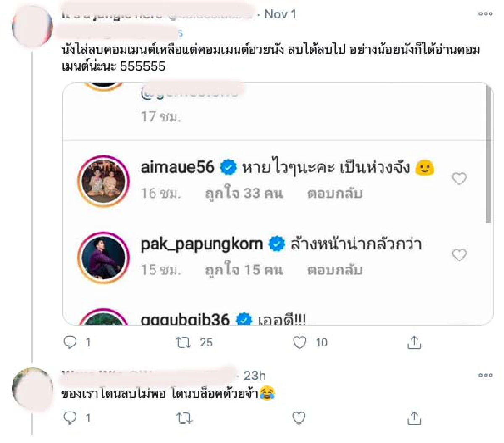This screenshot has height=443, width=504.
Task: Click the verified badge next to aimaue56
Action: coord(228,166)
